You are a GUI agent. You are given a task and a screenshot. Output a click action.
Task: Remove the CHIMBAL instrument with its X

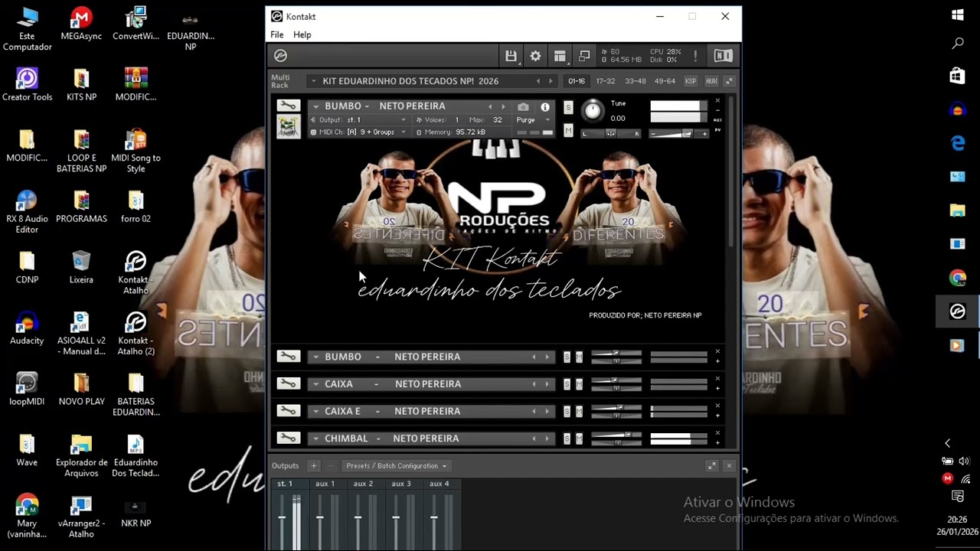click(x=717, y=433)
